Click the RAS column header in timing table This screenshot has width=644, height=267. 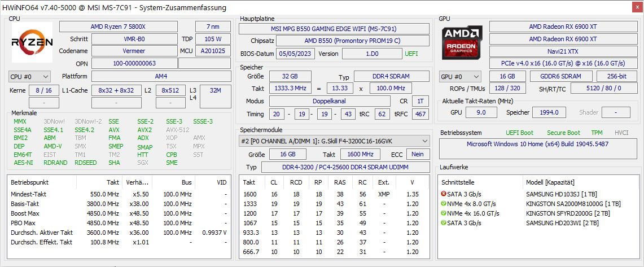(339, 182)
